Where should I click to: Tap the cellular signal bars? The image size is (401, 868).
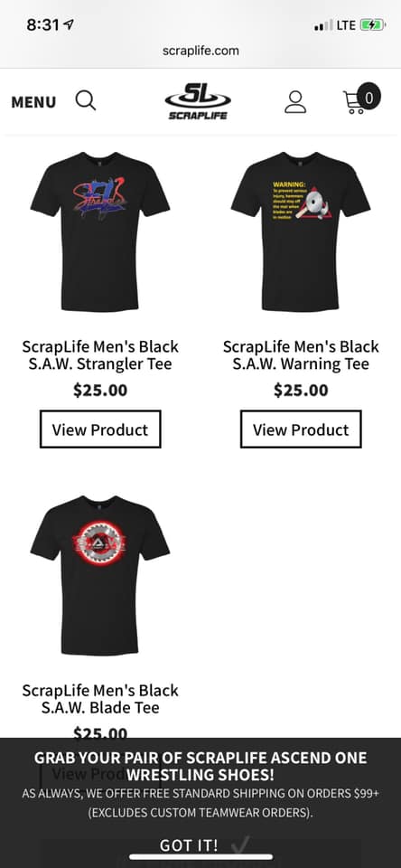click(x=323, y=25)
